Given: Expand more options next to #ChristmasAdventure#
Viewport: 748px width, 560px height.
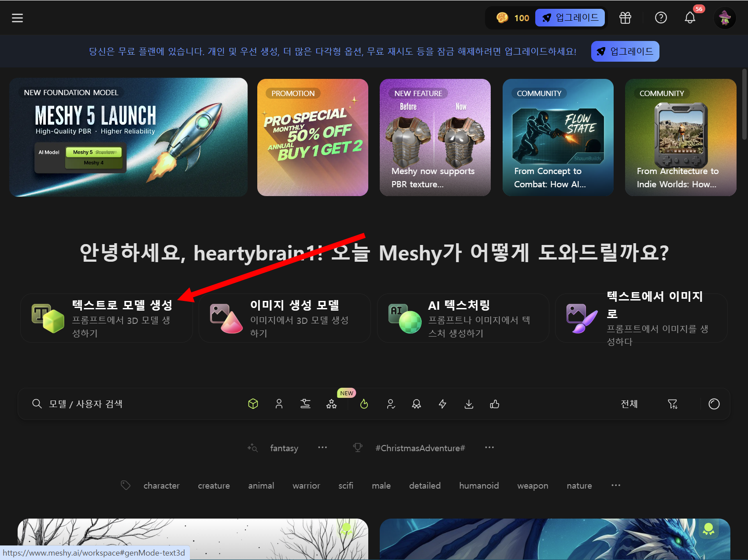Looking at the screenshot, I should click(x=489, y=447).
